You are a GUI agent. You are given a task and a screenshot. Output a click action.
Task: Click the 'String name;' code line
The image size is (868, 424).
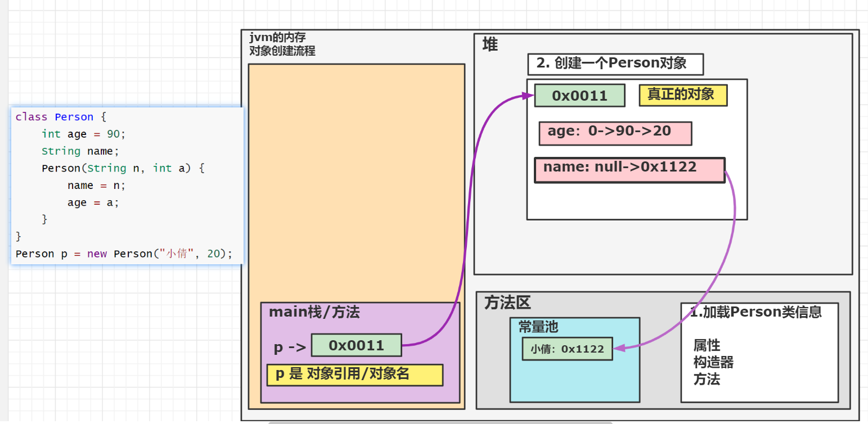click(80, 151)
